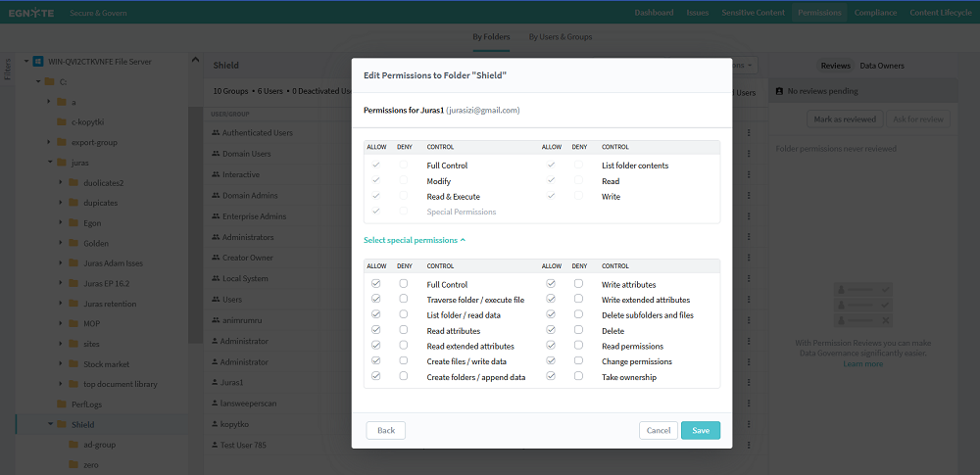980x475 pixels.
Task: Open the three-dot menu in top user row
Action: coord(749,133)
